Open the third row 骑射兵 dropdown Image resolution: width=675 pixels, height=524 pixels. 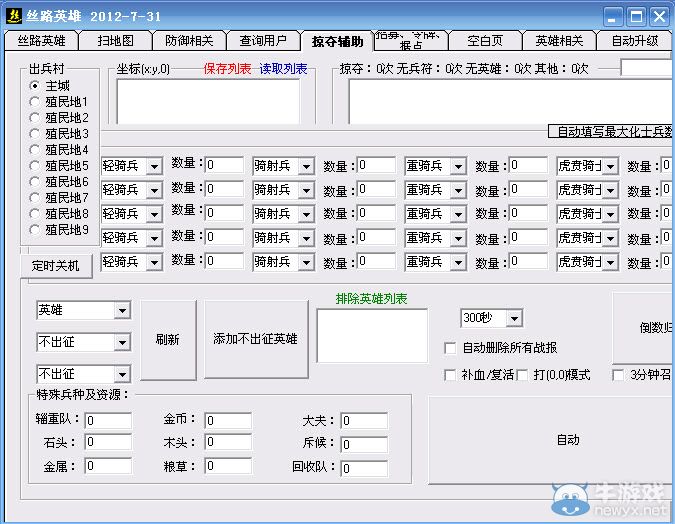click(306, 214)
